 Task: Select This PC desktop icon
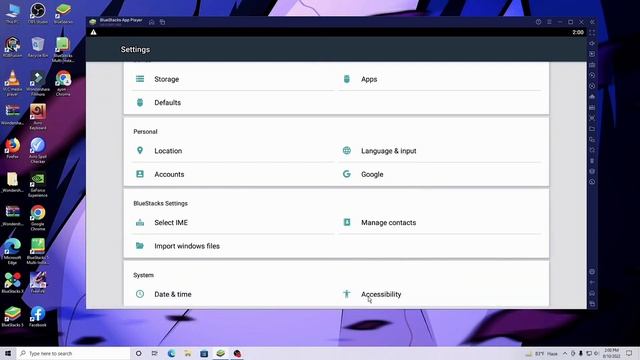click(12, 13)
